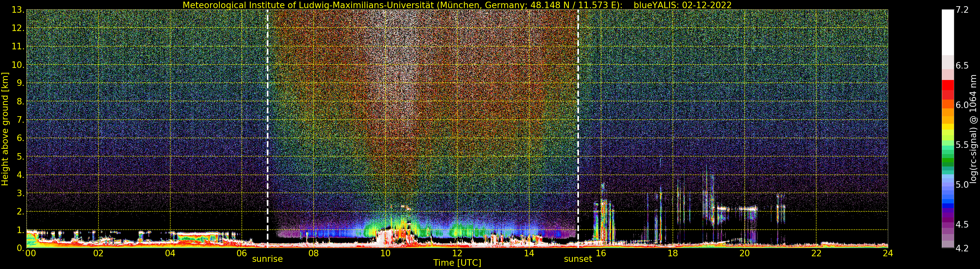980x269 pixels.
Task: Click the '0.' height axis tick label
Action: pyautogui.click(x=21, y=248)
